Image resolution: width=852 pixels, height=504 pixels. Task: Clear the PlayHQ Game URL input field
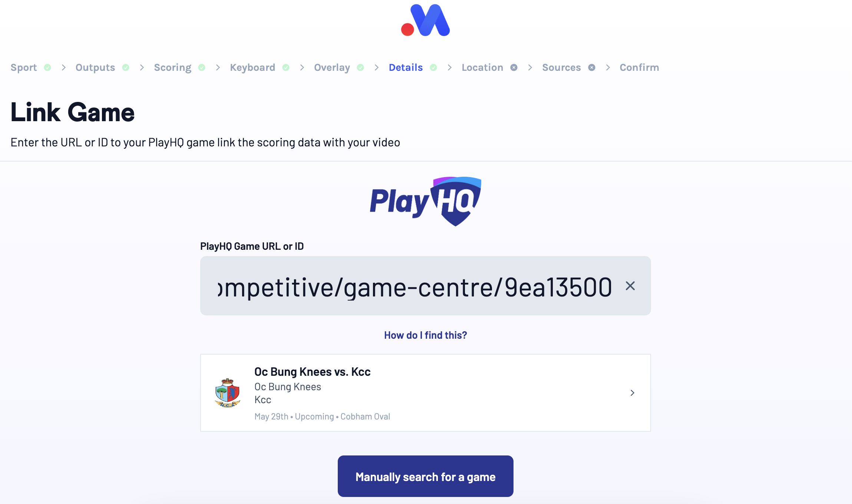(630, 286)
